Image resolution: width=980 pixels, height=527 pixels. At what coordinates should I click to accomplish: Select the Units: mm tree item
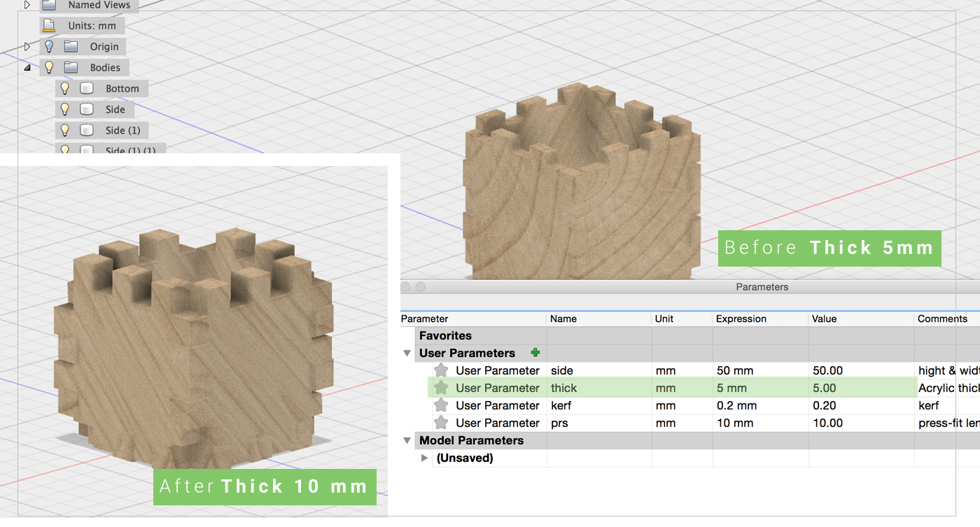(x=92, y=26)
